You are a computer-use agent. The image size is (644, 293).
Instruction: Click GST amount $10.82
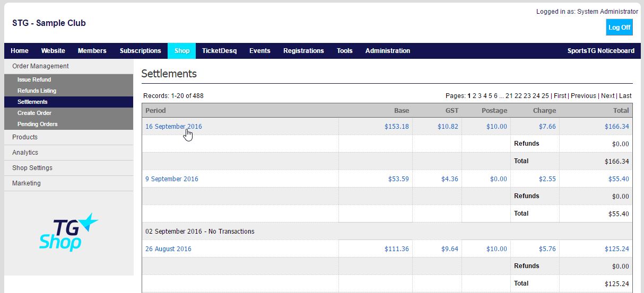click(448, 127)
